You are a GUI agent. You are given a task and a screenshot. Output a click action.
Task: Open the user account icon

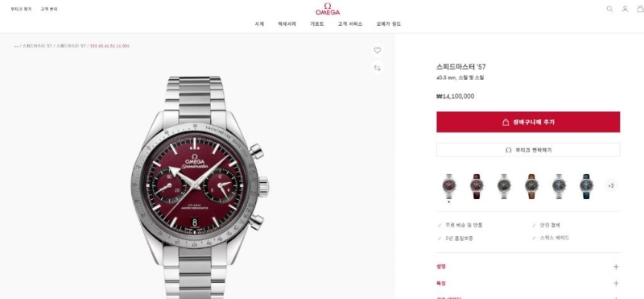[x=625, y=9]
